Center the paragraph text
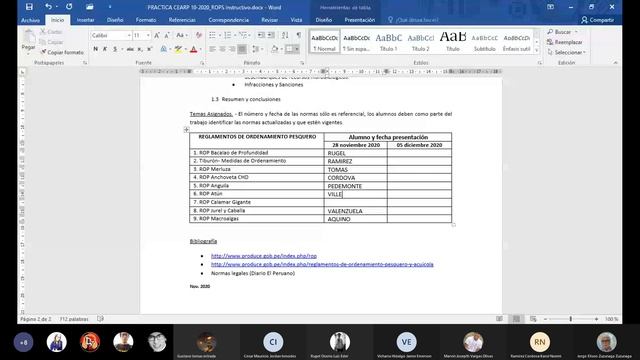The height and width of the screenshot is (360, 640). click(x=222, y=49)
